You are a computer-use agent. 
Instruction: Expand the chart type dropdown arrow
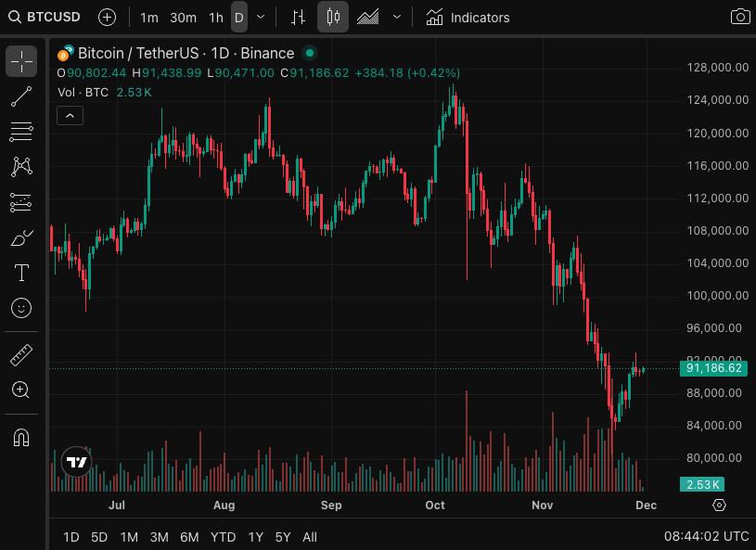click(397, 18)
